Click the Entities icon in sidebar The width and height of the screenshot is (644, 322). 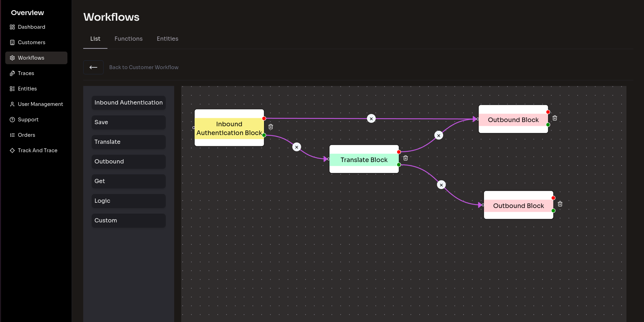12,89
